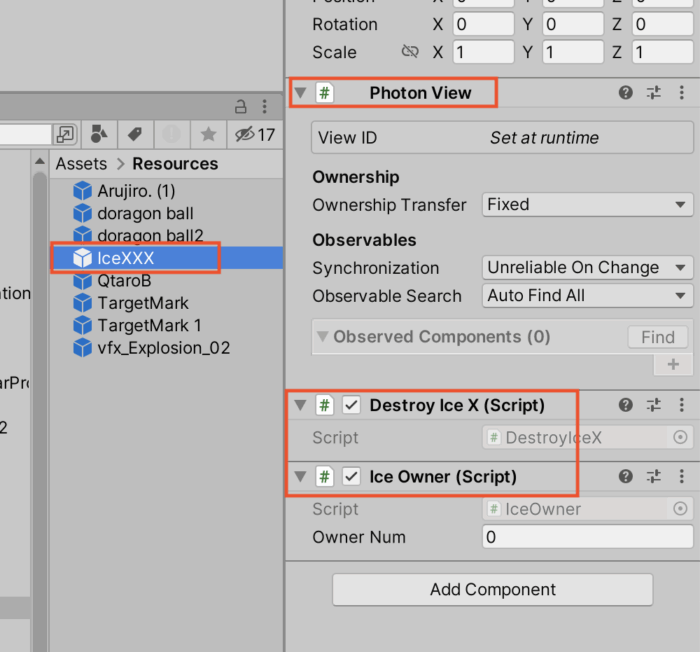Click the Find button for Observed Components
700x652 pixels.
(x=658, y=337)
